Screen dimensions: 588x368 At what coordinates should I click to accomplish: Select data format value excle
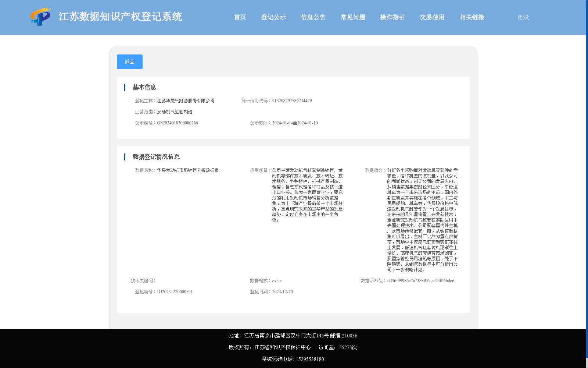point(277,281)
